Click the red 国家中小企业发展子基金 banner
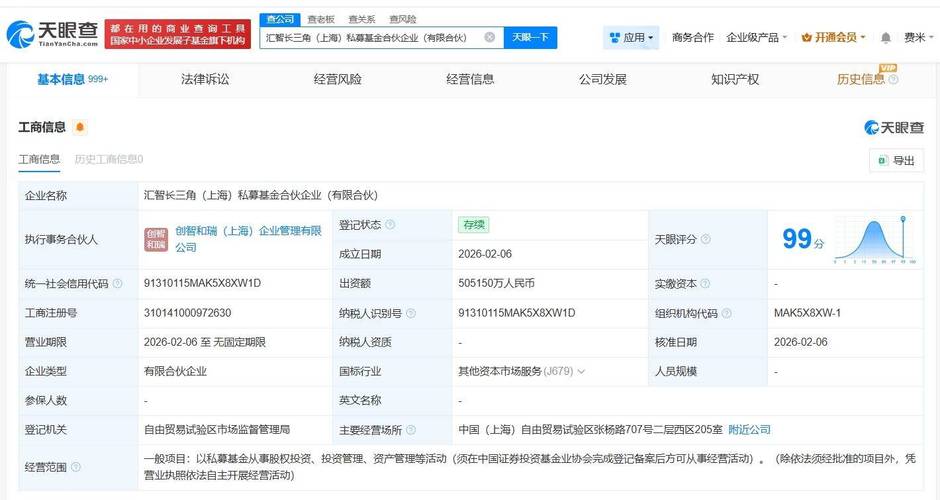 point(177,34)
